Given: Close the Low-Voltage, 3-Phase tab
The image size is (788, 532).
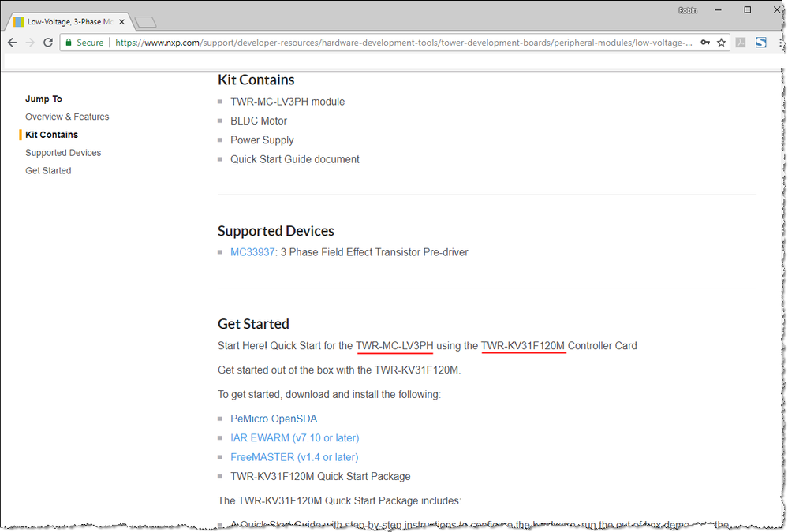Looking at the screenshot, I should (121, 22).
